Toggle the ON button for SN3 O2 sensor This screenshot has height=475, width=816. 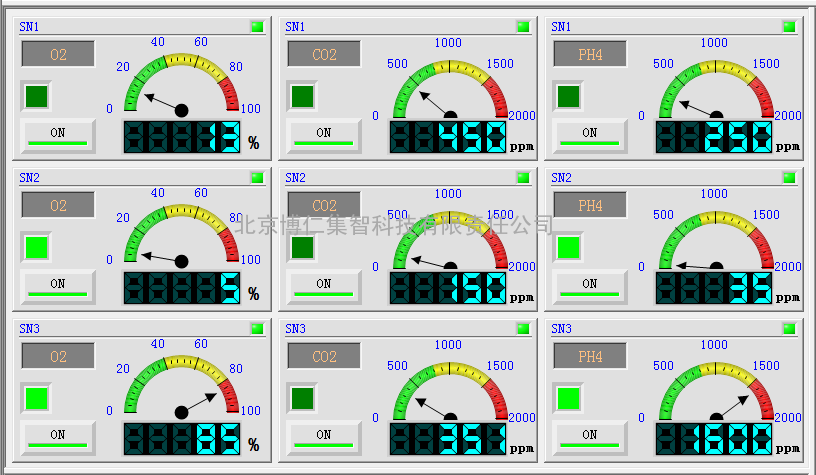[58, 438]
